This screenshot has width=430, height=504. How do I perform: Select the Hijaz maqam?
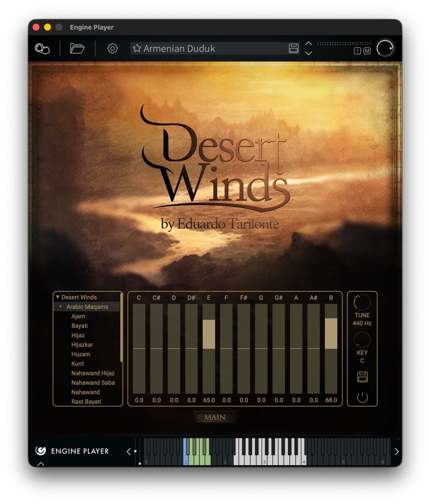point(78,335)
